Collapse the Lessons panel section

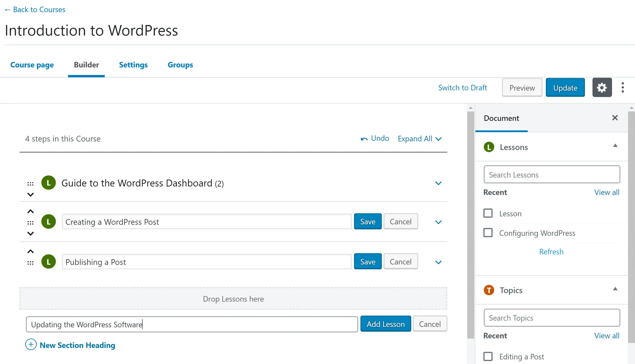[615, 146]
